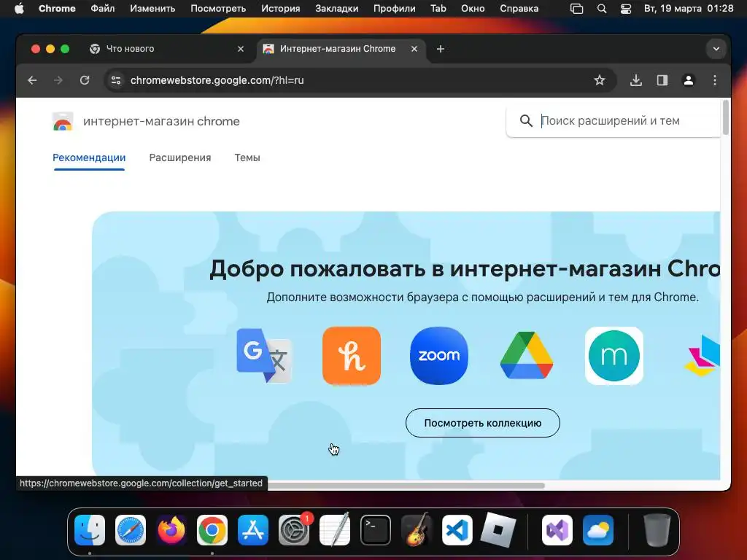The width and height of the screenshot is (747, 560).
Task: Open the Рекомендации tab
Action: 89,157
